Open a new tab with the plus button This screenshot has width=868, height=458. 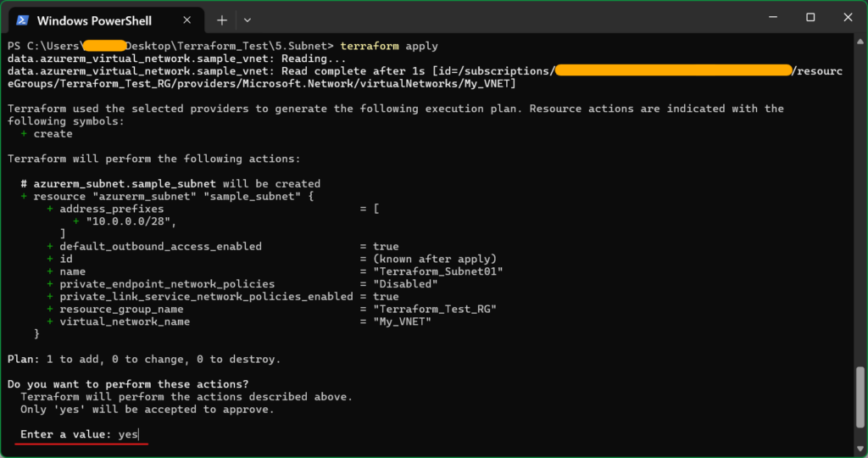click(222, 20)
